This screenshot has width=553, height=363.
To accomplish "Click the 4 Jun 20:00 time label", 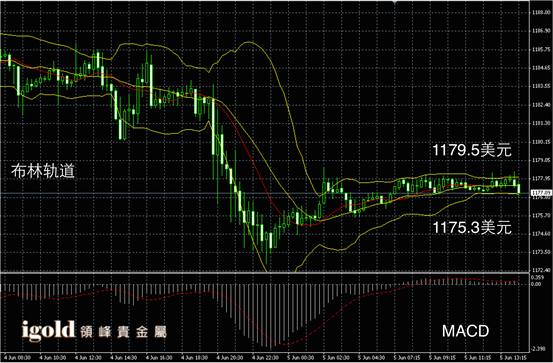I will tap(230, 358).
